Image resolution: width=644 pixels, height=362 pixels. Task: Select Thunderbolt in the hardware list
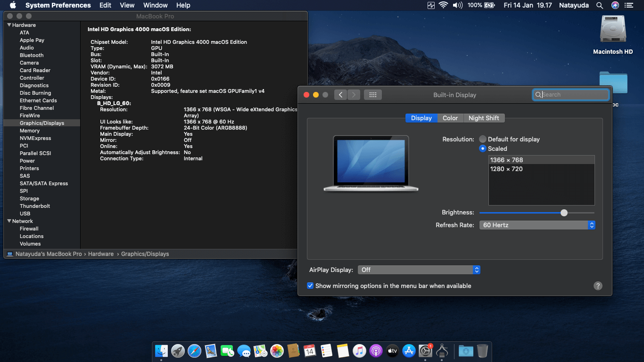(35, 206)
